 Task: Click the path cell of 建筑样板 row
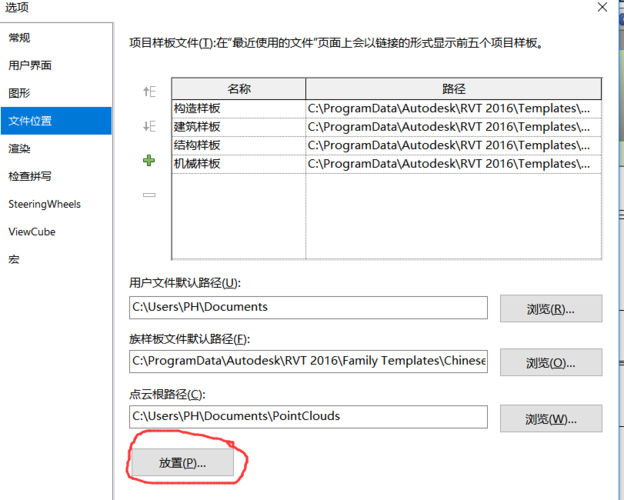454,127
